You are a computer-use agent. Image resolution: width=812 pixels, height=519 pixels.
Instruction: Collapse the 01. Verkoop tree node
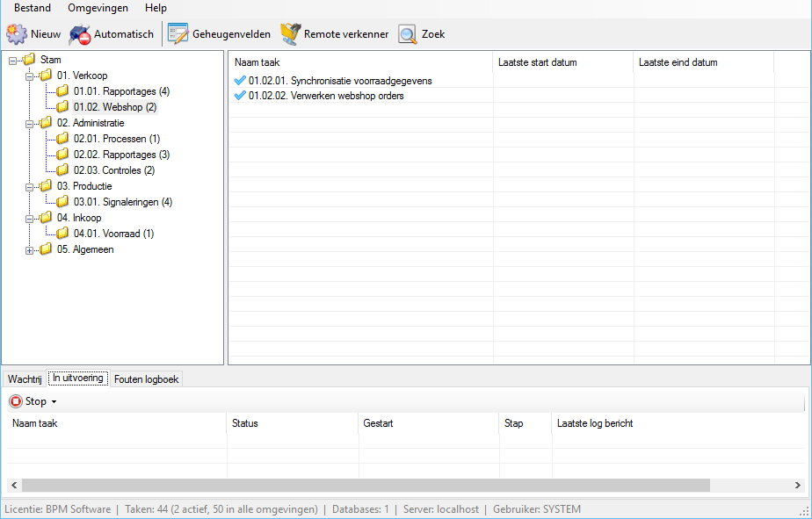(x=30, y=76)
